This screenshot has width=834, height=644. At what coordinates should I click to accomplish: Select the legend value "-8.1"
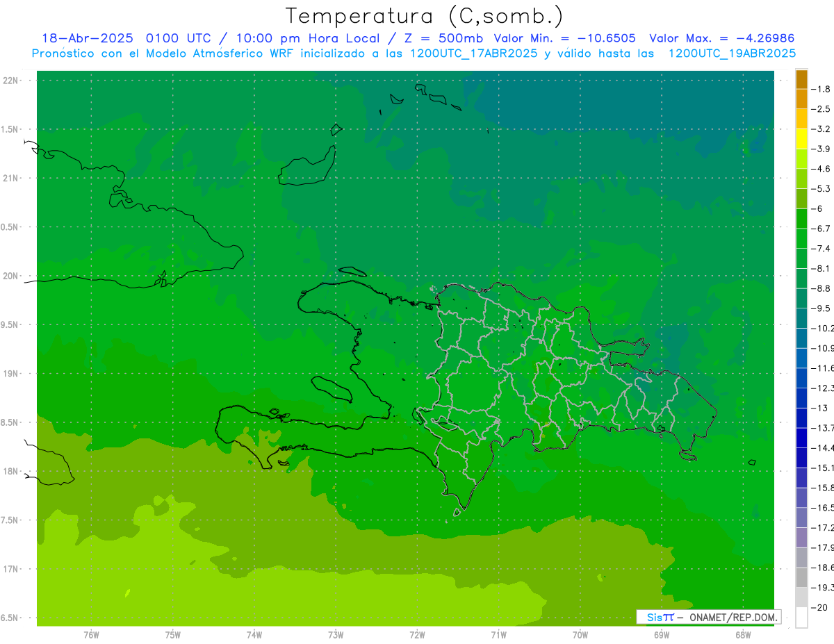(x=820, y=268)
